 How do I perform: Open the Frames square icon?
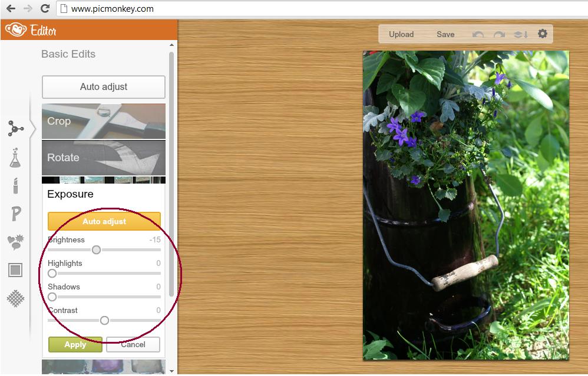(15, 269)
